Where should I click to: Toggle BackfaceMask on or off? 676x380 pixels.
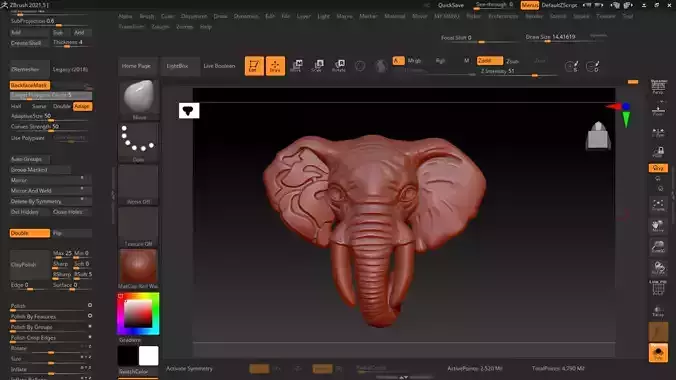pos(30,85)
